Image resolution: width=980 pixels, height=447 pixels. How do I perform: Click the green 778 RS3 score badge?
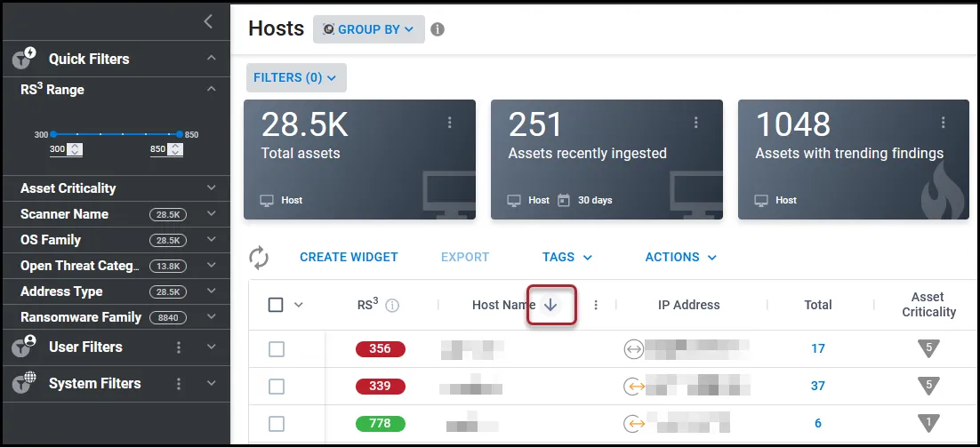[x=381, y=424]
